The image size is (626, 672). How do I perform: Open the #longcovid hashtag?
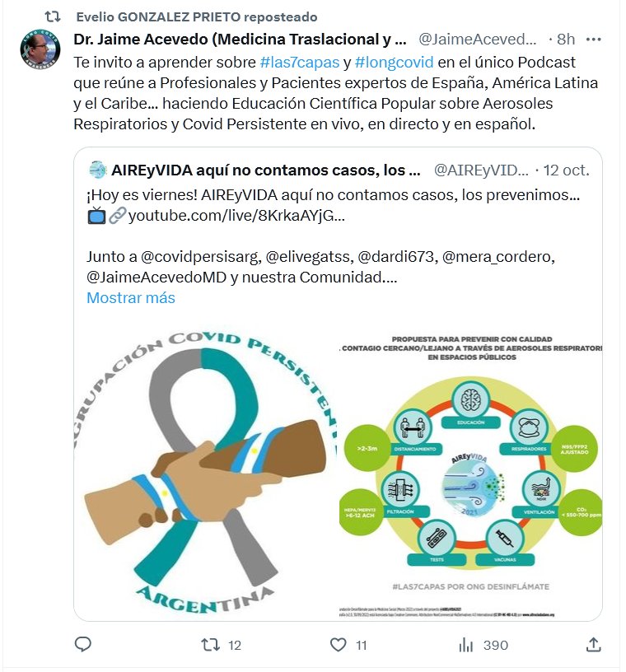(x=394, y=63)
